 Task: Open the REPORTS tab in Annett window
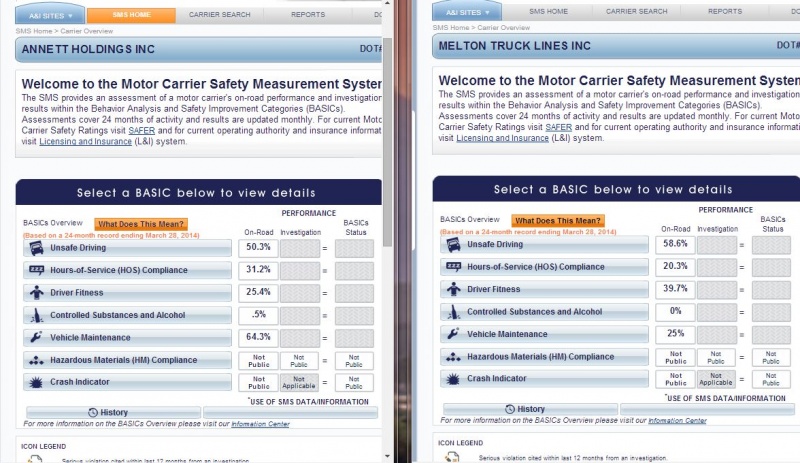point(308,15)
